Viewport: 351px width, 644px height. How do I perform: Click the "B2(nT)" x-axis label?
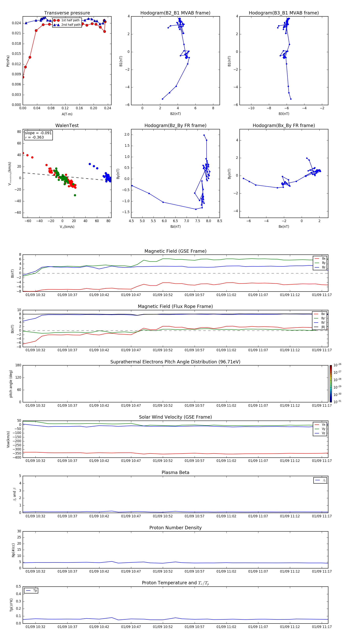[175, 114]
